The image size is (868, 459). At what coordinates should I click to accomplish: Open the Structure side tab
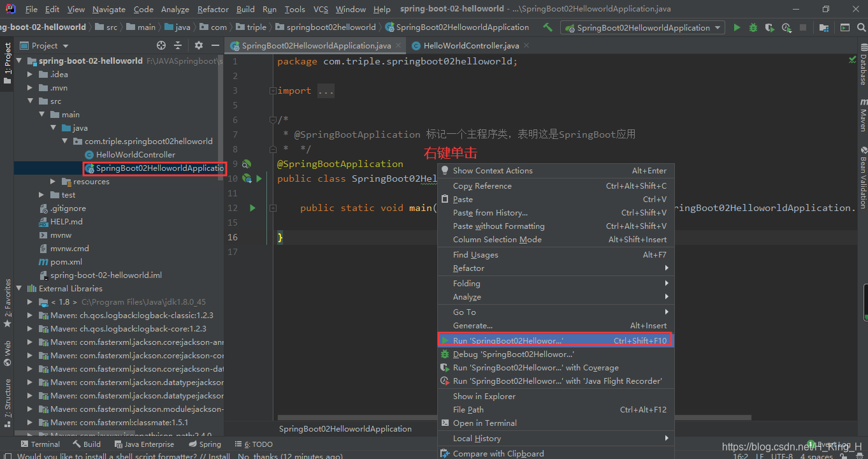click(x=8, y=402)
